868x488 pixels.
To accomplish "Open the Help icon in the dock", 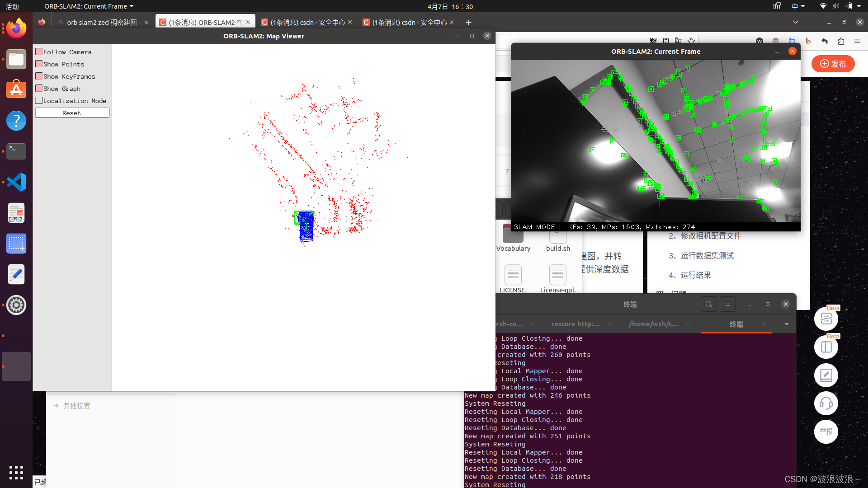I will pyautogui.click(x=16, y=121).
